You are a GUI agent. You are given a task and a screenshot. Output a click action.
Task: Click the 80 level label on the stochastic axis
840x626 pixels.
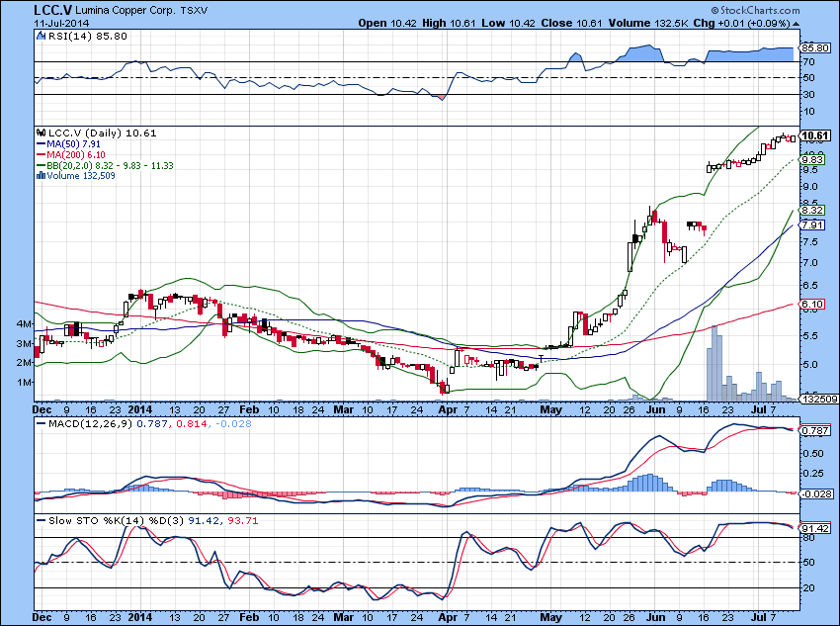click(809, 538)
